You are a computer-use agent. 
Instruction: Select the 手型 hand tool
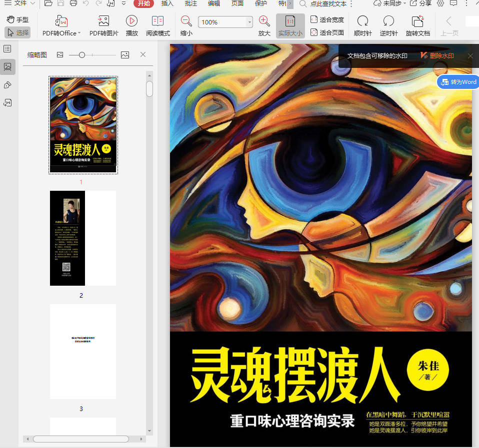tap(17, 20)
